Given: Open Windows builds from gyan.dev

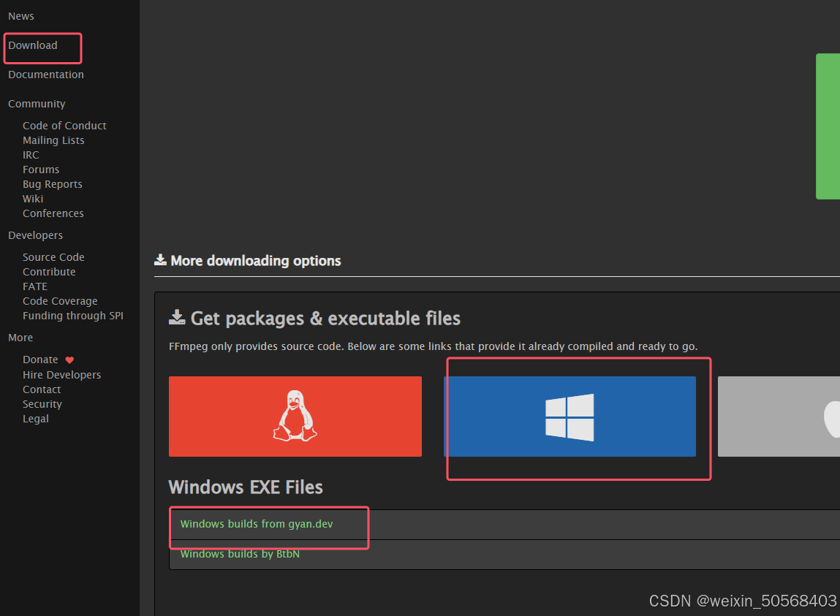Looking at the screenshot, I should (257, 524).
